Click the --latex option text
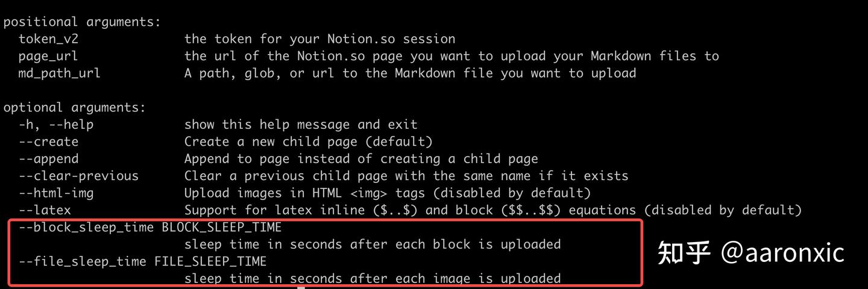This screenshot has height=289, width=868. pos(45,211)
